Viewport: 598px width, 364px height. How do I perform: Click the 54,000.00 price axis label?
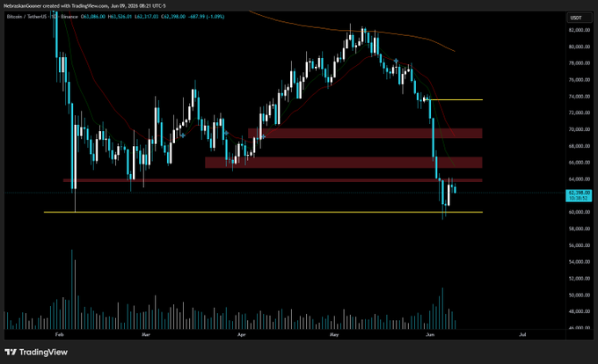pyautogui.click(x=580, y=262)
